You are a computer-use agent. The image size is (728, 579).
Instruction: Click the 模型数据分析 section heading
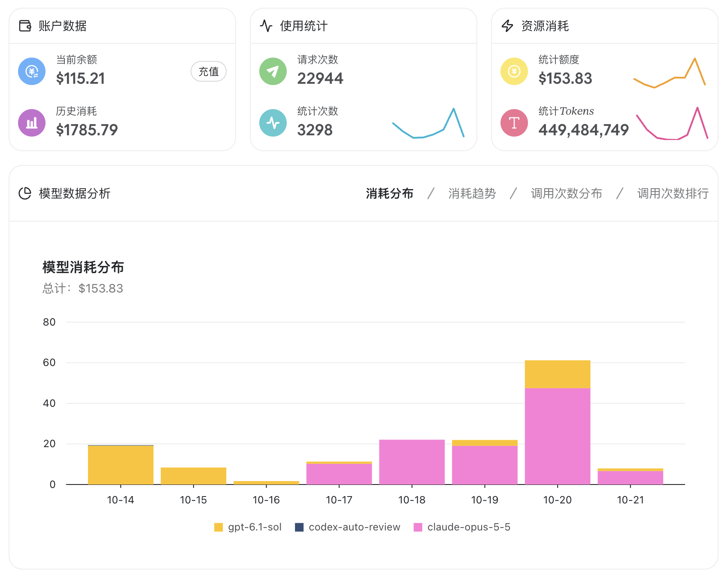[75, 193]
